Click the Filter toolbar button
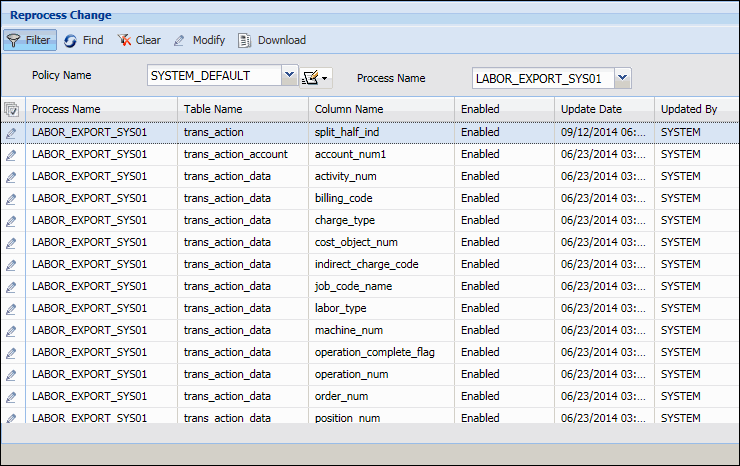This screenshot has height=466, width=740. (28, 40)
